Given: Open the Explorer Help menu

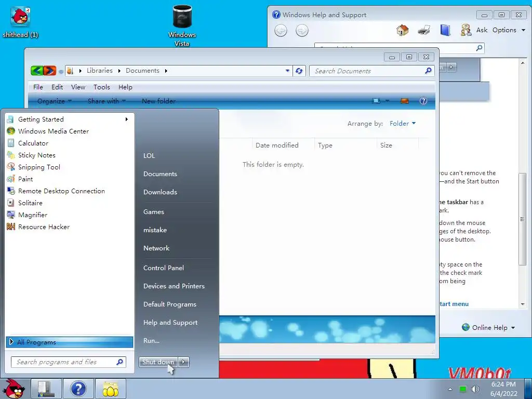Looking at the screenshot, I should (125, 87).
